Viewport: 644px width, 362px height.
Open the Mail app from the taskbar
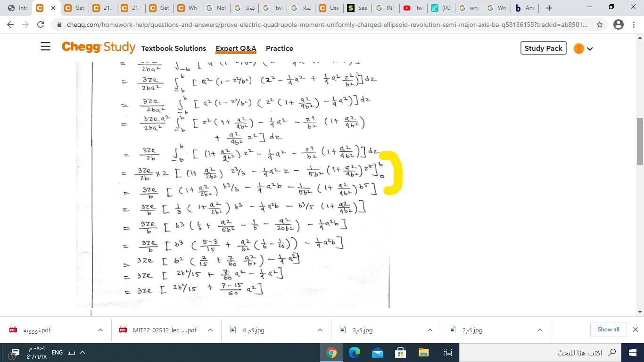377,352
